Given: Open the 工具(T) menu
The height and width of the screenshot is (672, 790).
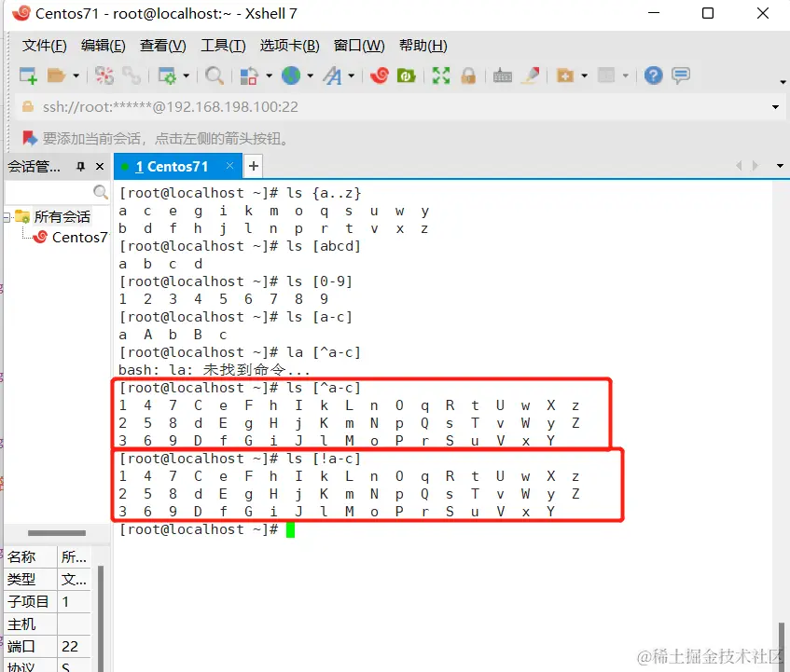Looking at the screenshot, I should click(x=223, y=46).
